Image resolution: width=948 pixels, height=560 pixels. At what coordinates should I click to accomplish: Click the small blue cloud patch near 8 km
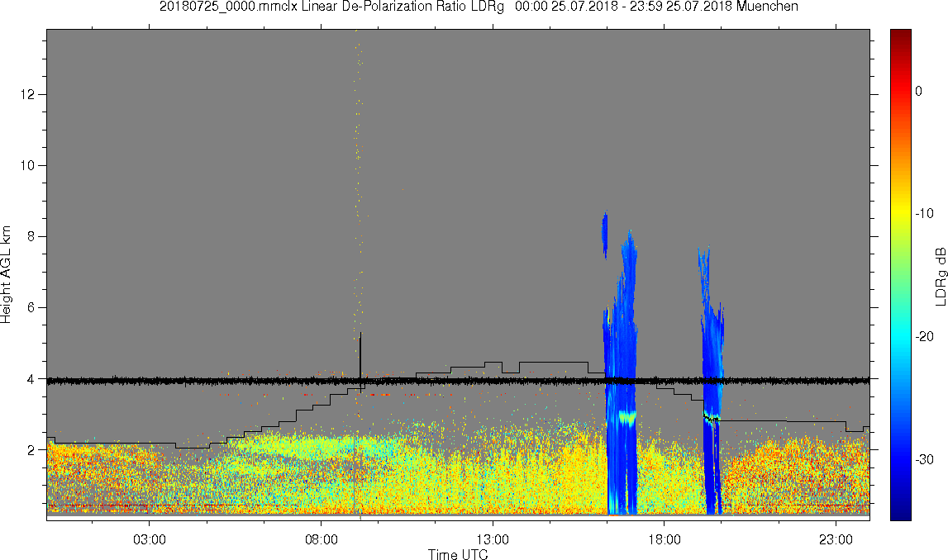pyautogui.click(x=605, y=235)
